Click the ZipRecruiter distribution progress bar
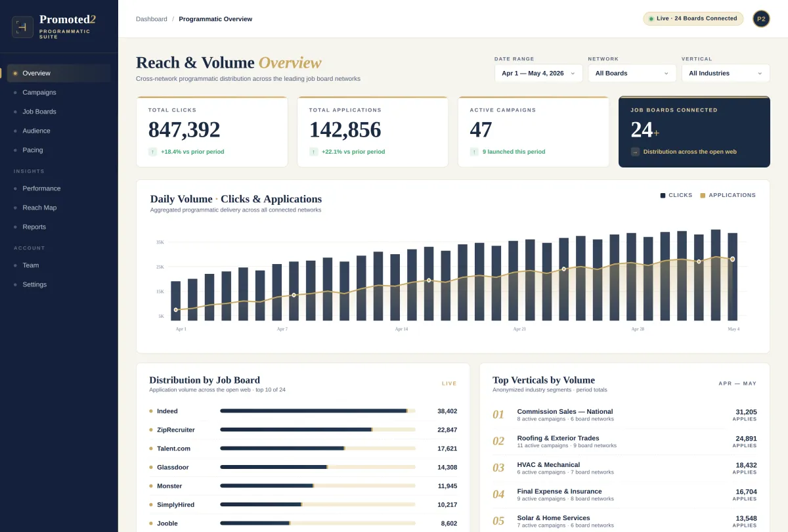The height and width of the screenshot is (532, 788). pyautogui.click(x=318, y=430)
